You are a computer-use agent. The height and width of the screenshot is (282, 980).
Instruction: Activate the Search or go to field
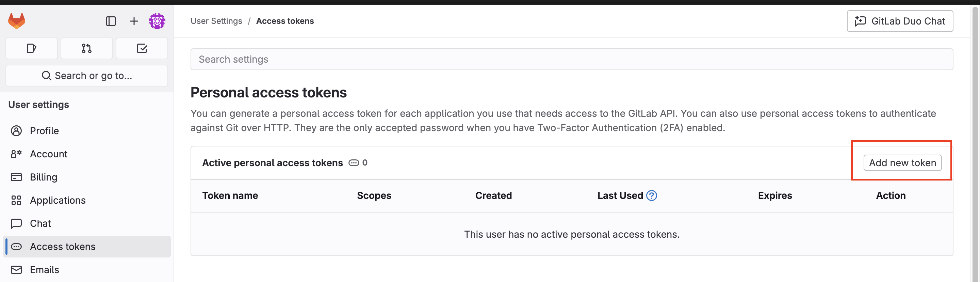point(86,75)
